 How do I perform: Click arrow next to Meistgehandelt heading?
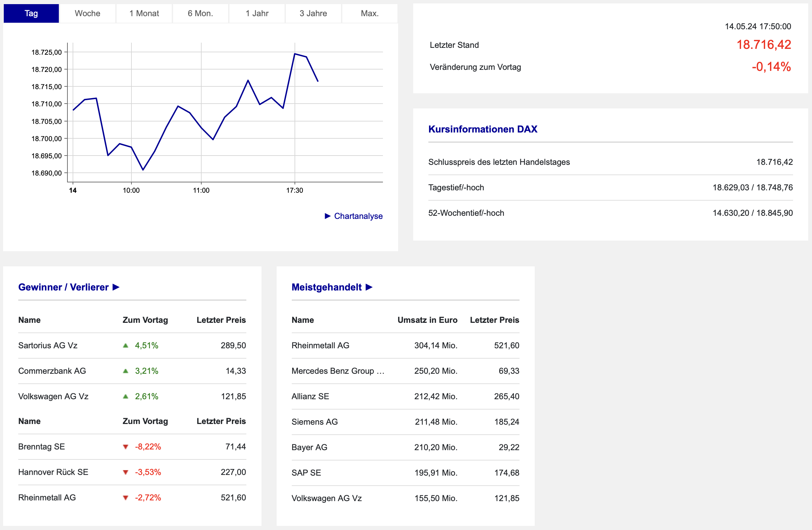(x=369, y=287)
